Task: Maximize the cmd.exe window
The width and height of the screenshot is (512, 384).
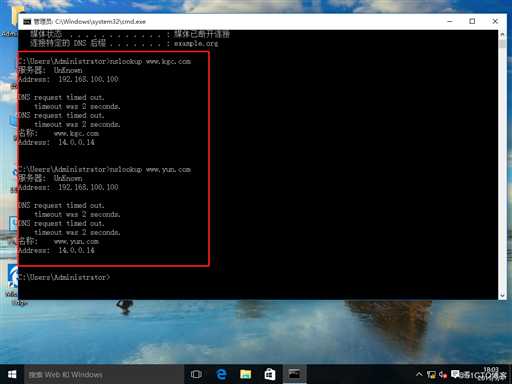Action: [x=472, y=21]
